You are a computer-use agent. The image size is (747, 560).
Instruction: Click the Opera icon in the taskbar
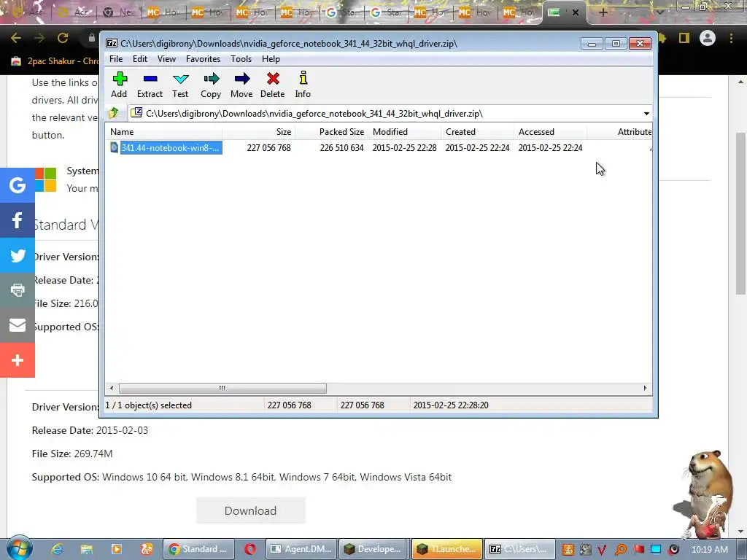click(250, 549)
